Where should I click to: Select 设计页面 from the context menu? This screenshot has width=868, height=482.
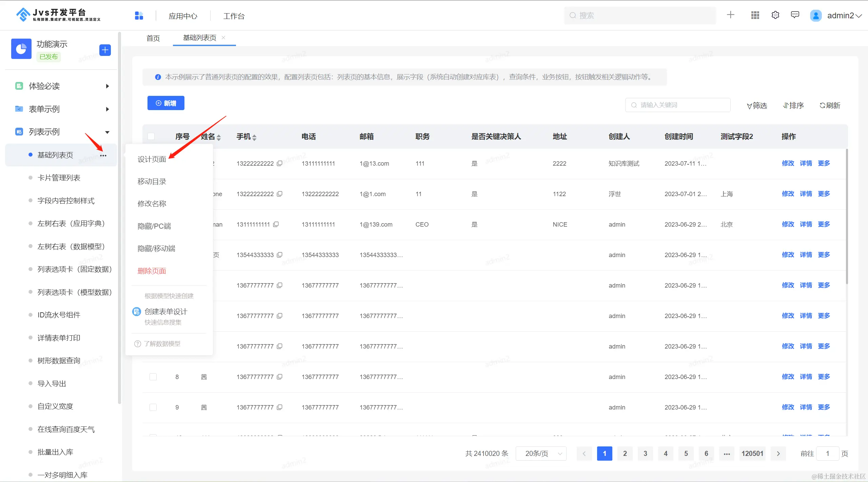152,159
